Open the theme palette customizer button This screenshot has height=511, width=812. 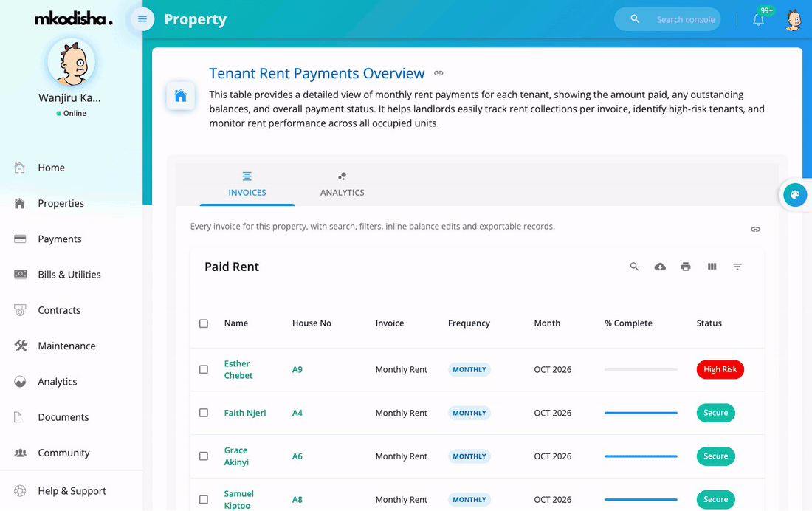(795, 195)
